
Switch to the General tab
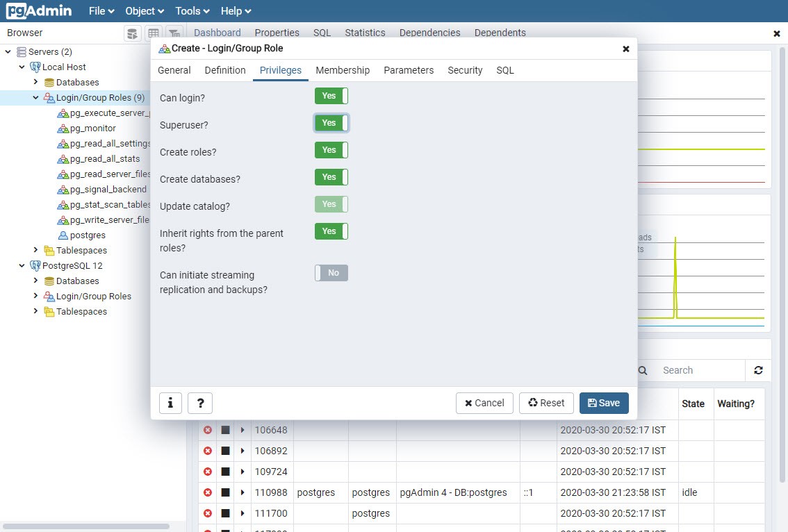click(x=174, y=70)
